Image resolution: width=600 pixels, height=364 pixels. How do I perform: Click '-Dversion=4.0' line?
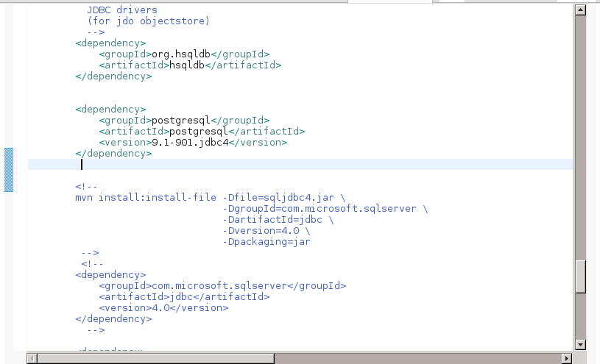coord(267,231)
